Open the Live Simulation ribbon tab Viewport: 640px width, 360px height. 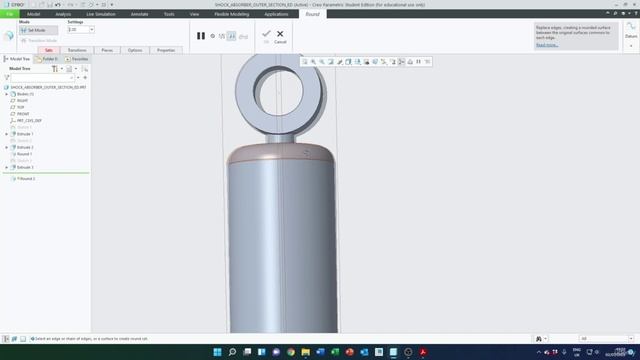click(101, 14)
